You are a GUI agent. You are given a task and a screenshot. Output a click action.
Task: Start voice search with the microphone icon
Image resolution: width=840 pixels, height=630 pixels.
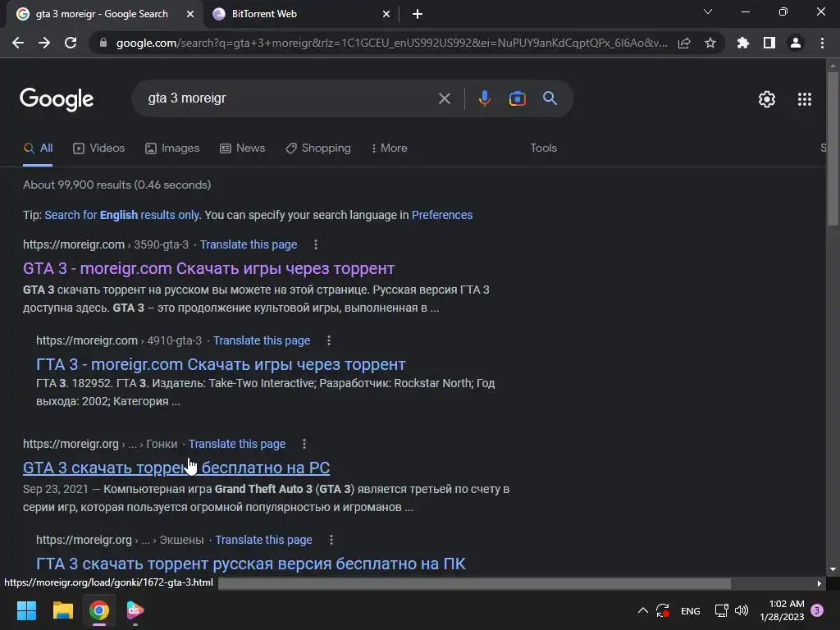click(484, 98)
